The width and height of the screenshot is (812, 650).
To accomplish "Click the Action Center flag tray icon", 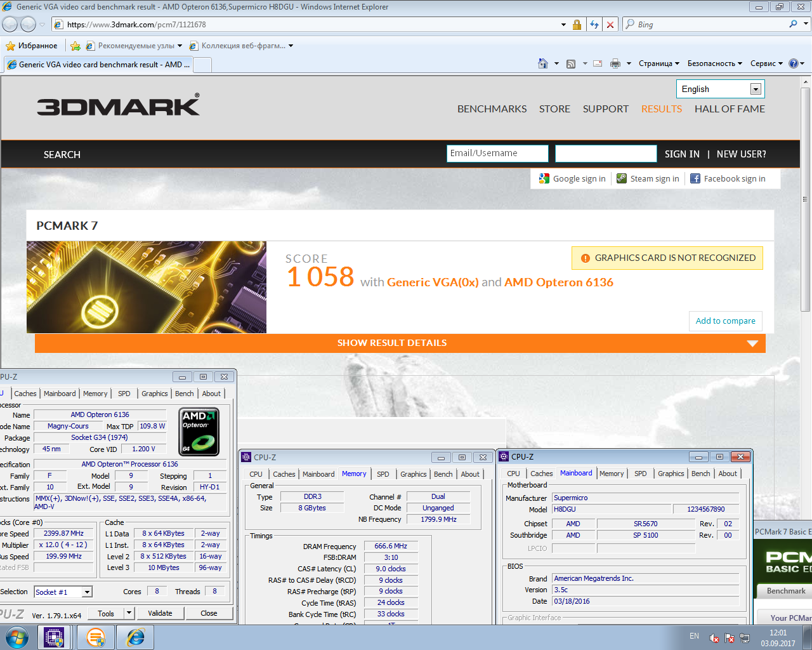I will click(x=730, y=637).
